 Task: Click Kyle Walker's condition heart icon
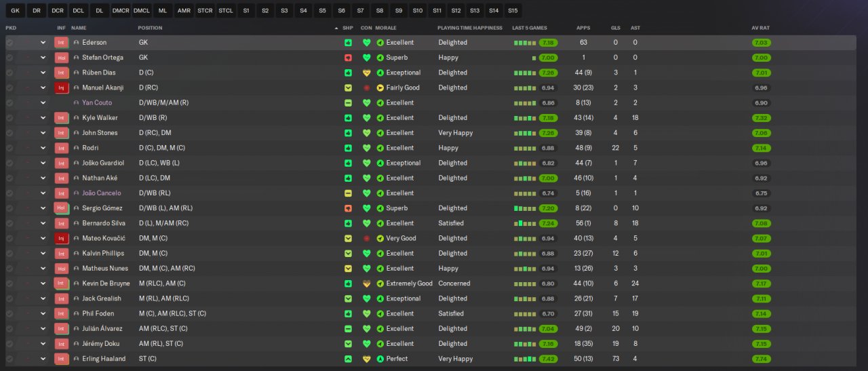click(x=367, y=118)
